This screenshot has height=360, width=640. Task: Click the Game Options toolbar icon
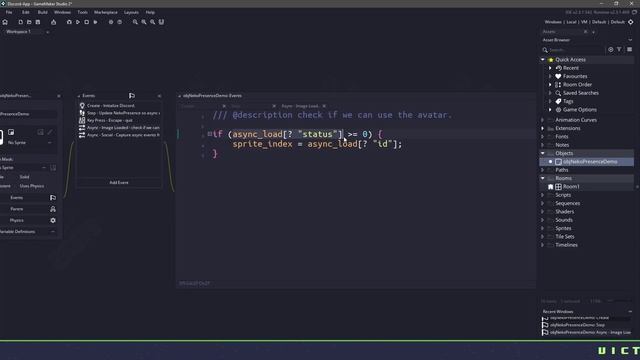[x=111, y=22]
